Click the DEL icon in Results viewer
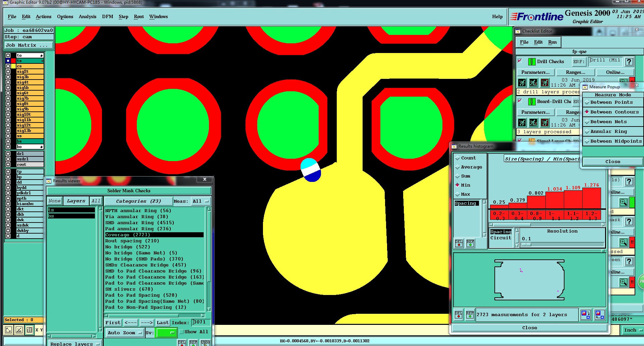 tap(181, 343)
